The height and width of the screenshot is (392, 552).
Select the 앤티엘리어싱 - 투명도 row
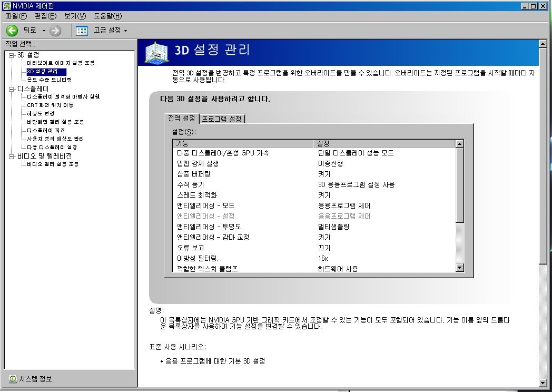coord(314,227)
